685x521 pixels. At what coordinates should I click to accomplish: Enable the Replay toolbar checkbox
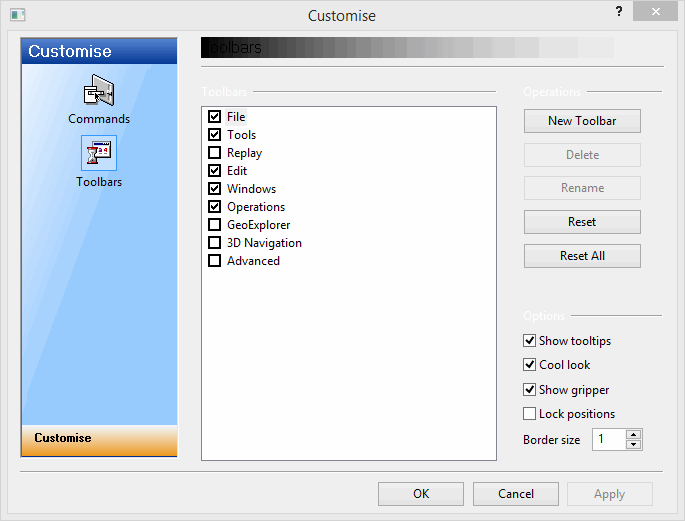[x=214, y=152]
